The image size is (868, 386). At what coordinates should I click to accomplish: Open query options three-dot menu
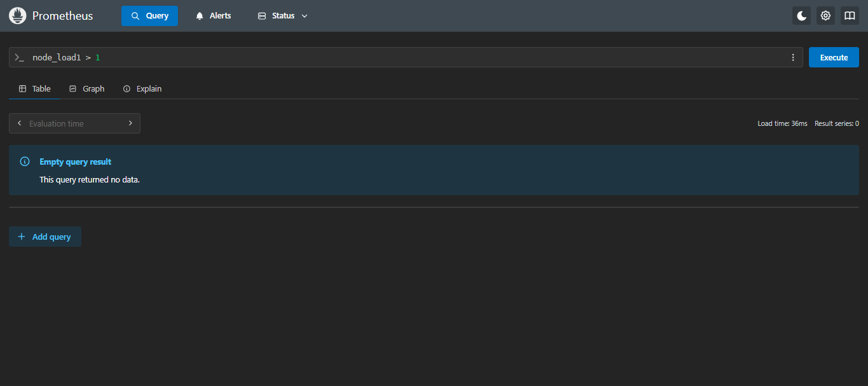[793, 57]
